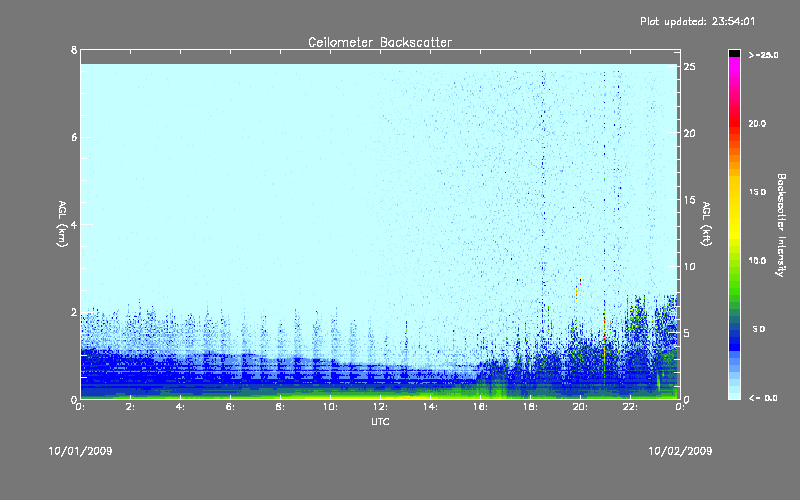This screenshot has height=500, width=800.
Task: Click the 12: hour tick label
Action: [x=380, y=407]
